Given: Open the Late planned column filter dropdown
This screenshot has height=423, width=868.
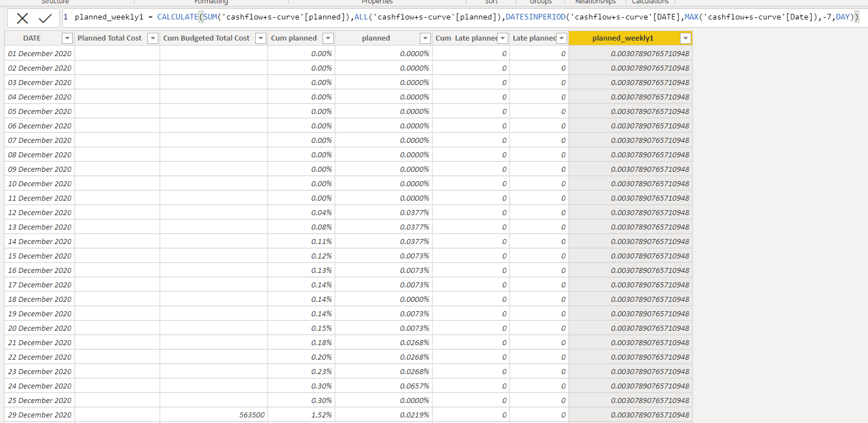Looking at the screenshot, I should pyautogui.click(x=561, y=38).
